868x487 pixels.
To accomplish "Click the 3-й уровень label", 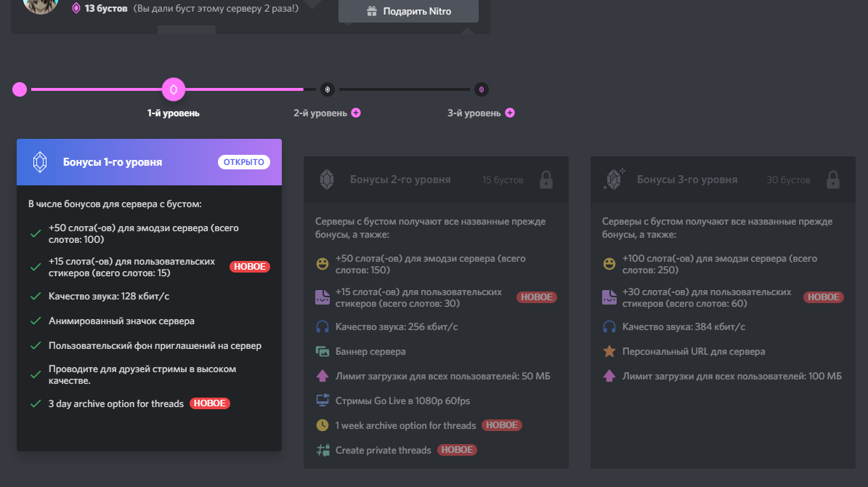I will pos(474,113).
